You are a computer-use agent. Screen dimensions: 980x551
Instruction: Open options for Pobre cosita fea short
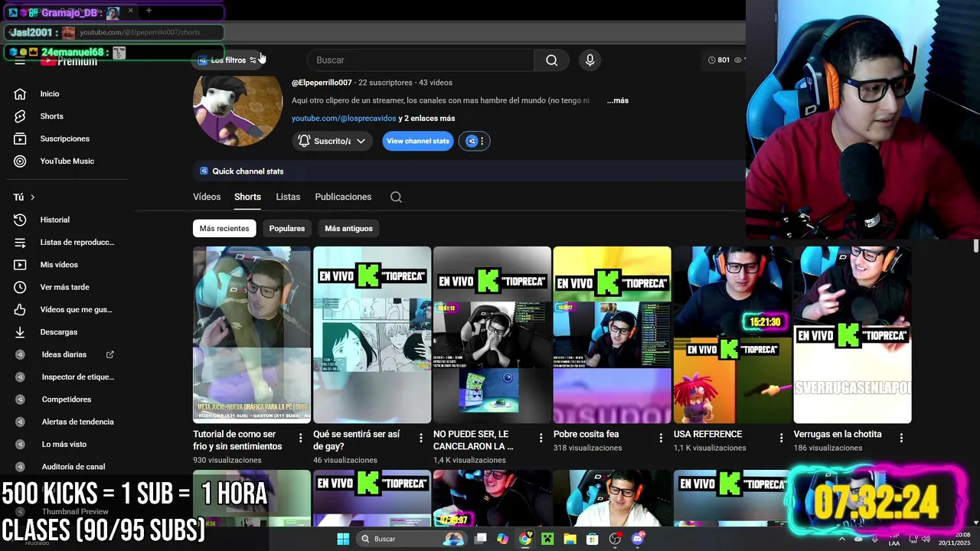(x=661, y=438)
